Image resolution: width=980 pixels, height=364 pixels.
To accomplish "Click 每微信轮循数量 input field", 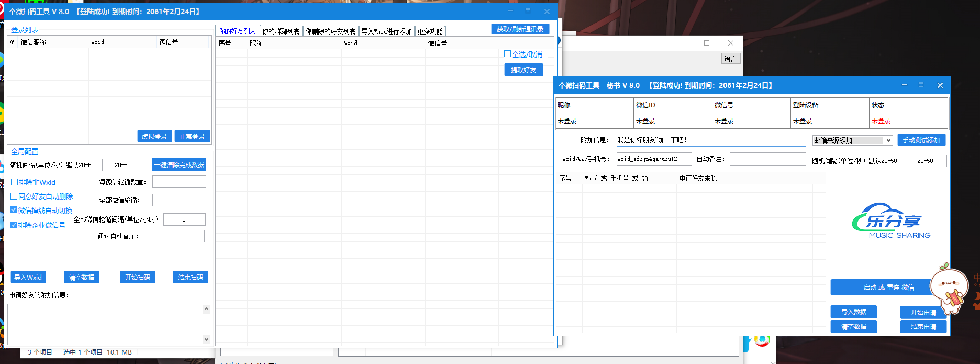I will click(179, 182).
